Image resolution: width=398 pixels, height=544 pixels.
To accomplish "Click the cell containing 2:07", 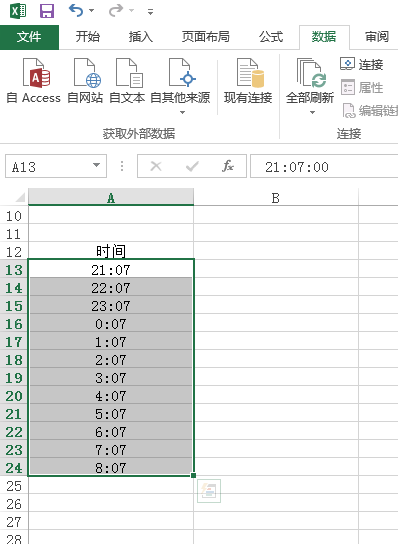I will click(x=111, y=359).
